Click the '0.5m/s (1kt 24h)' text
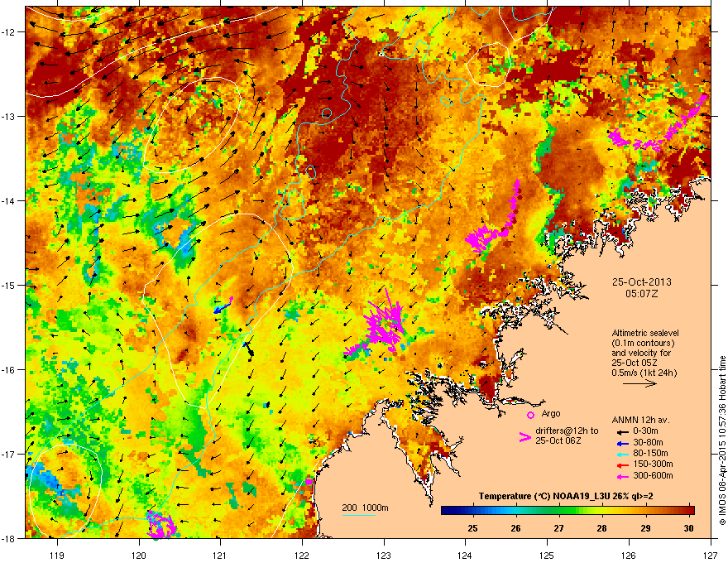The width and height of the screenshot is (728, 563). coord(644,373)
